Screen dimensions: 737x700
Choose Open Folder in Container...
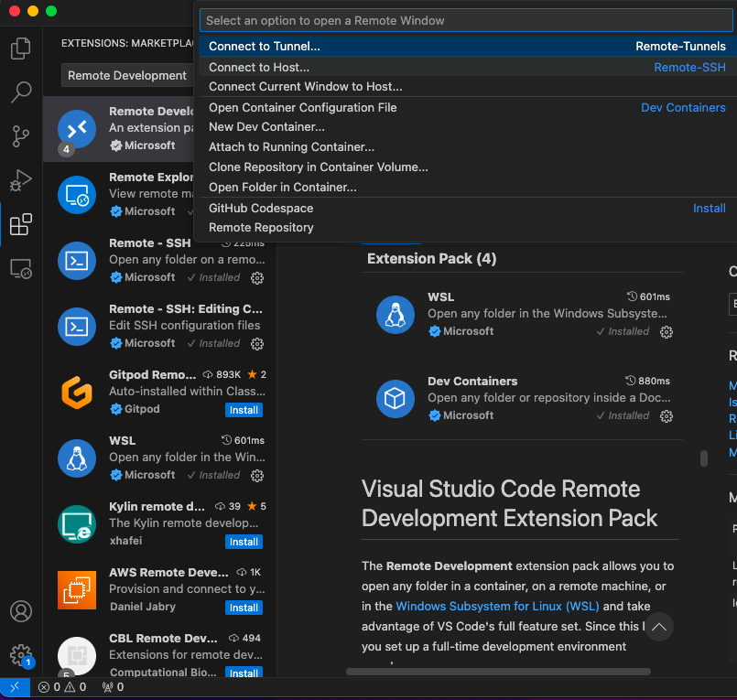(x=468, y=188)
